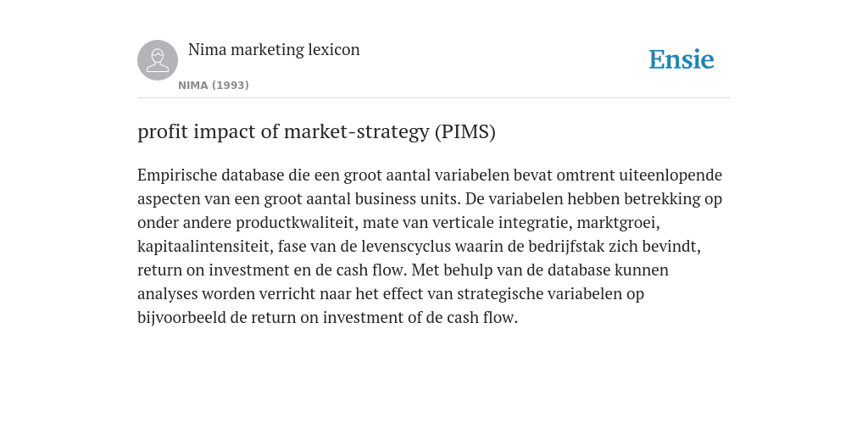Click the gray author avatar icon

tap(158, 60)
